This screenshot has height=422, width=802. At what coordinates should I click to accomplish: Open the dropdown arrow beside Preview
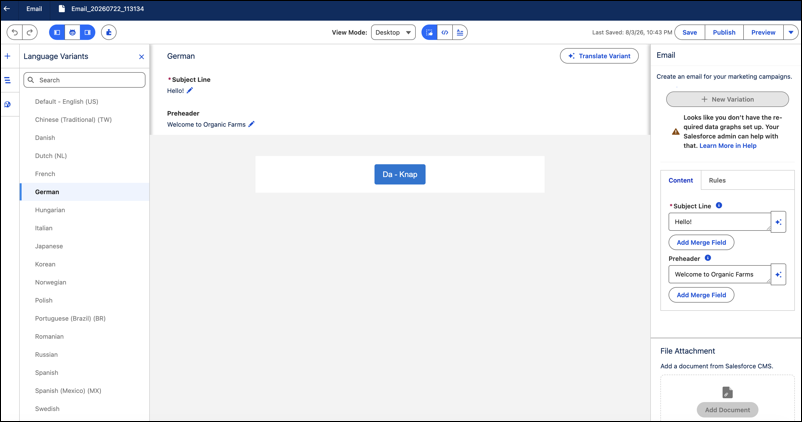(791, 32)
